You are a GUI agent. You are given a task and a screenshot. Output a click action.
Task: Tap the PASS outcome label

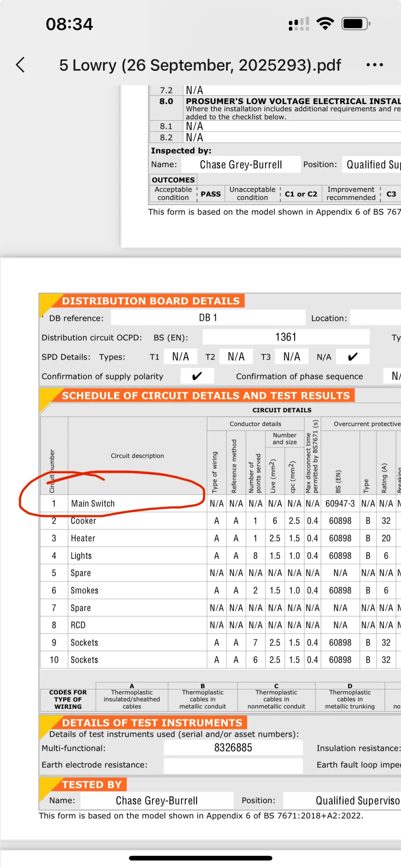click(x=211, y=194)
